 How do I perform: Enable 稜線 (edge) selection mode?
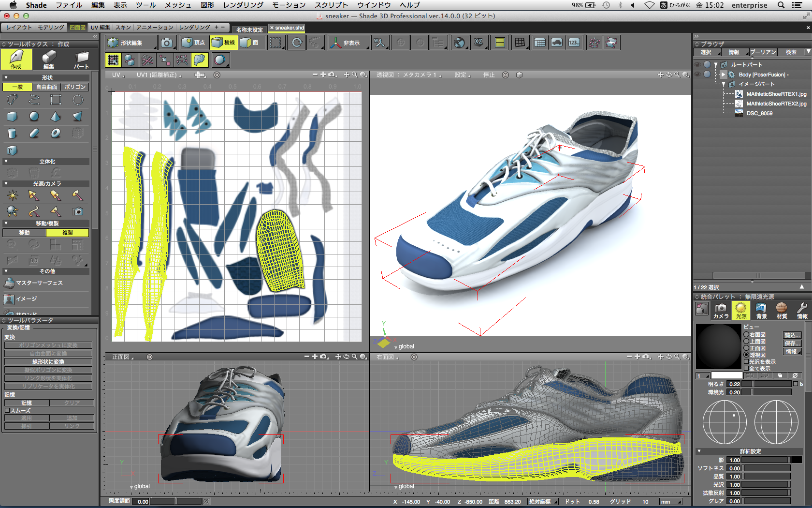pos(223,43)
